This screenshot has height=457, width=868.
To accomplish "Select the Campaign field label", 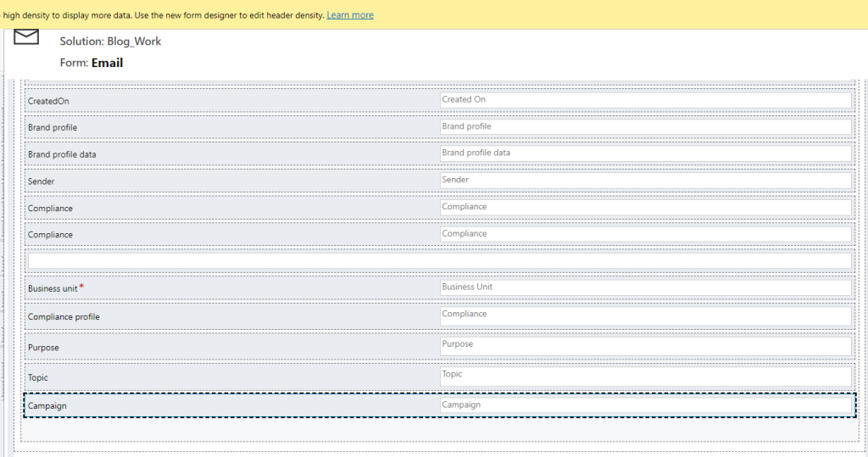I will [47, 406].
